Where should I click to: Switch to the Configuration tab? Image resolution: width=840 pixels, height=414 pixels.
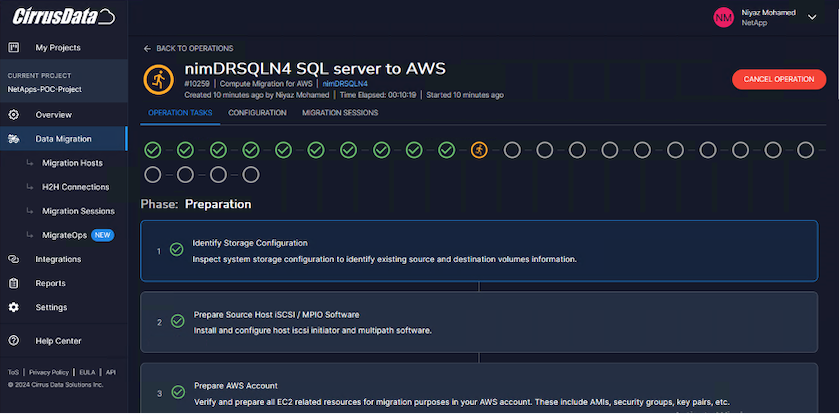point(257,113)
